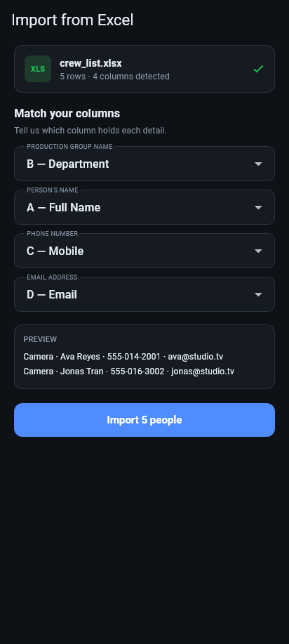
Task: Open the Production Group Name dropdown
Action: [144, 164]
